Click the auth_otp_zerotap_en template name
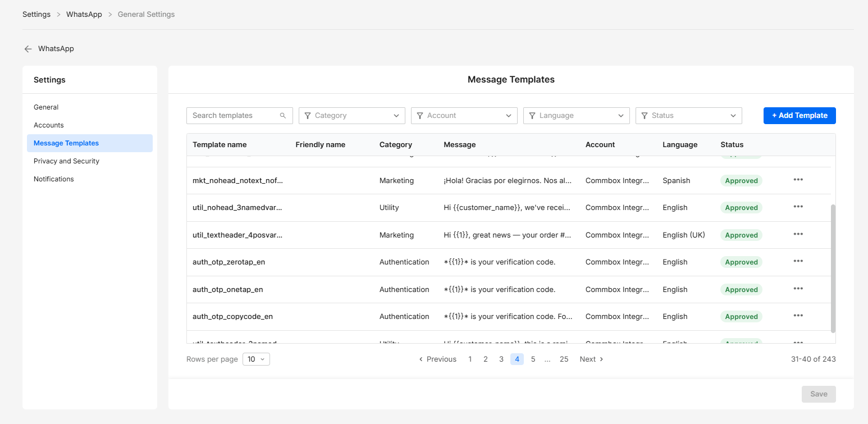 228,262
